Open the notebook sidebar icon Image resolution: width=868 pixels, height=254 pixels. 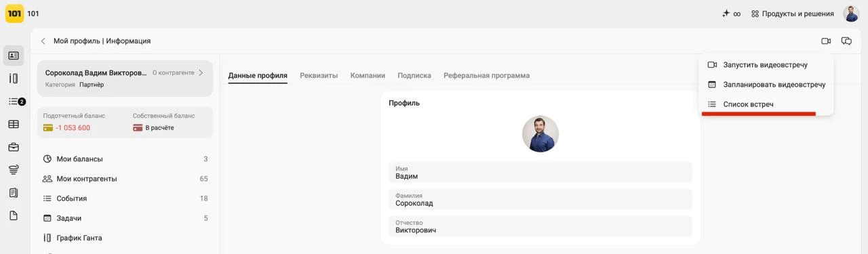pyautogui.click(x=14, y=193)
